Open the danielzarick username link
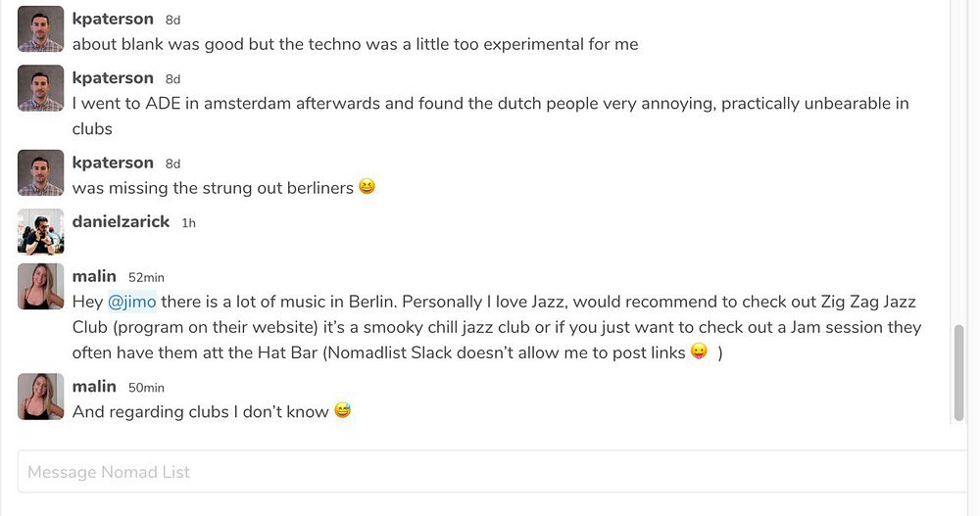Viewport: 980px width, 516px height. pyautogui.click(x=121, y=221)
